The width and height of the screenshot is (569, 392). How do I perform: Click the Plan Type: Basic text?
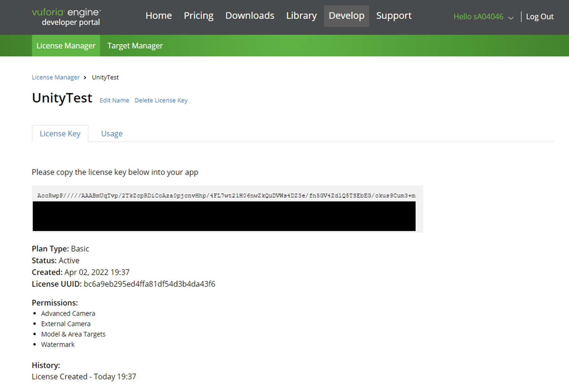[x=60, y=249]
